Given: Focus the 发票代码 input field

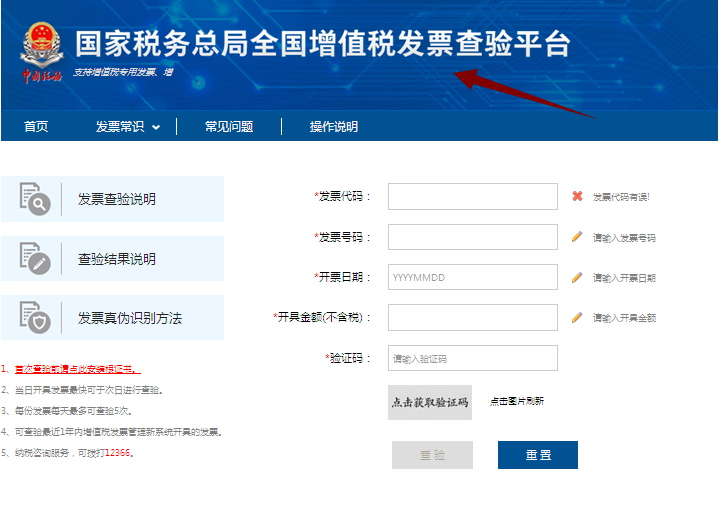Looking at the screenshot, I should point(473,196).
